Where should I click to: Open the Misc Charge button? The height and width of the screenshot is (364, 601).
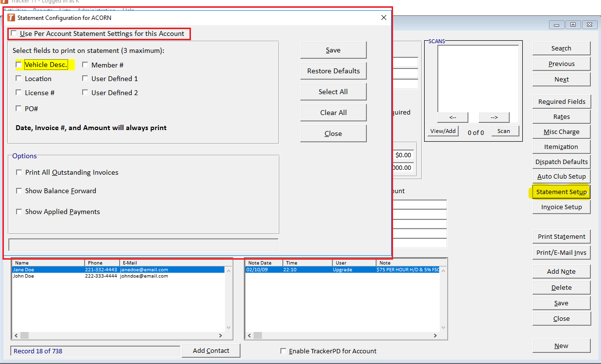pyautogui.click(x=561, y=132)
